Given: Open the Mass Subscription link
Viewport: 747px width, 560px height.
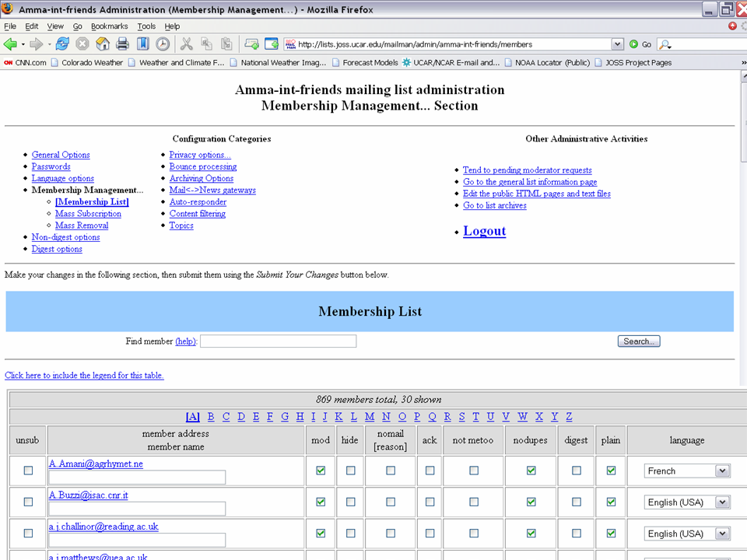Looking at the screenshot, I should coord(88,214).
